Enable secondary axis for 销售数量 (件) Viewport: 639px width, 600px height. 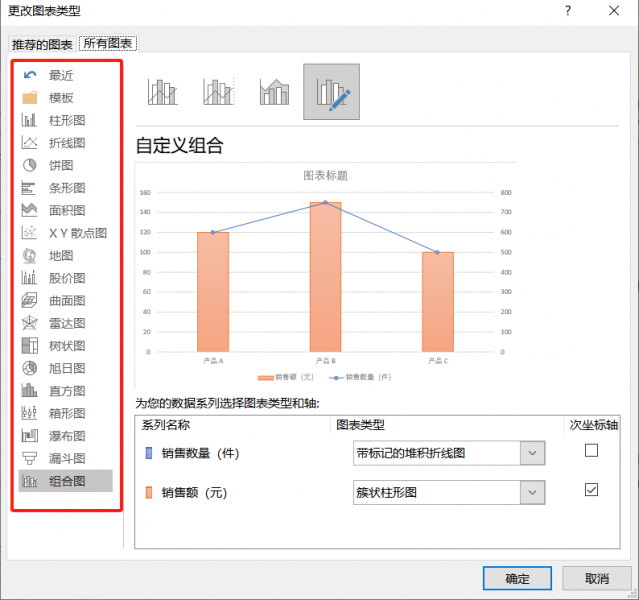point(591,450)
